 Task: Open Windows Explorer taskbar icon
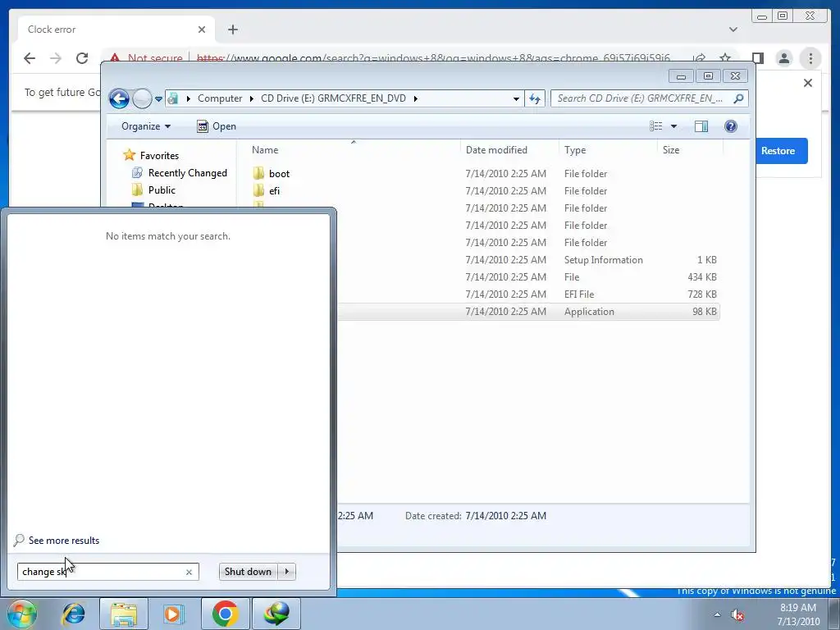click(124, 614)
